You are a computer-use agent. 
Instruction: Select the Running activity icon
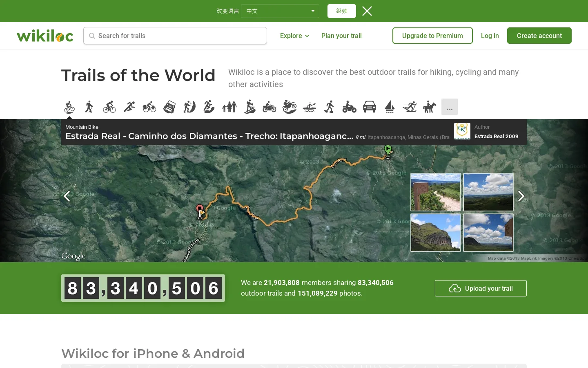click(x=129, y=107)
